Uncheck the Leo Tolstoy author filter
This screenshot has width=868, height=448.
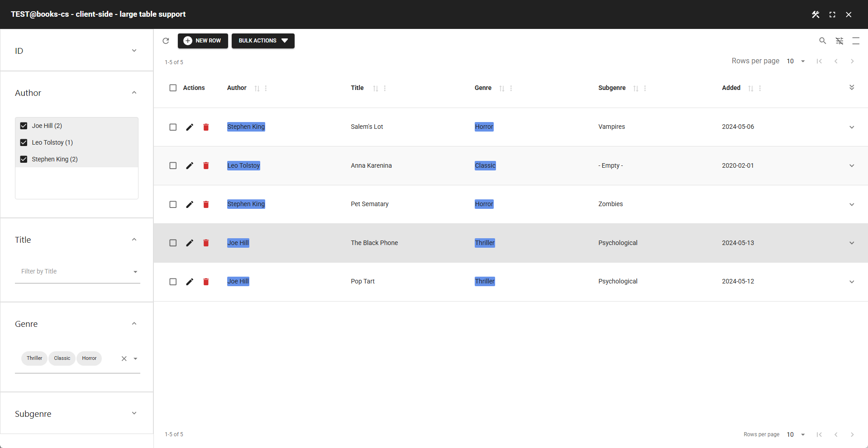[24, 142]
